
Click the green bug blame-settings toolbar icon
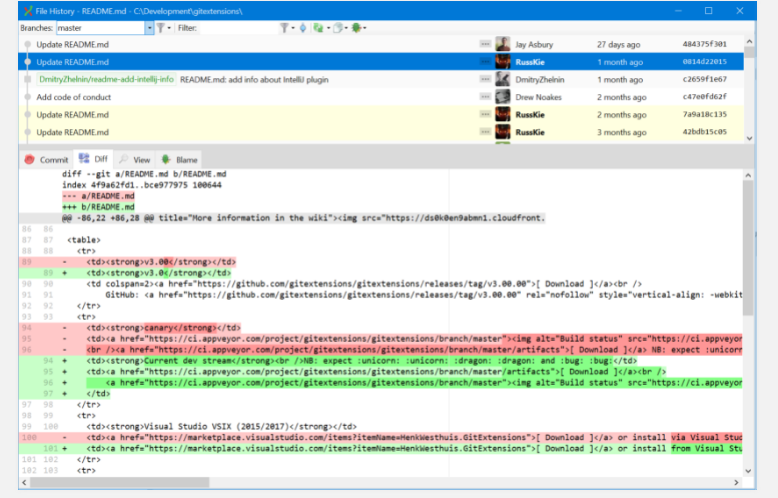coord(356,28)
